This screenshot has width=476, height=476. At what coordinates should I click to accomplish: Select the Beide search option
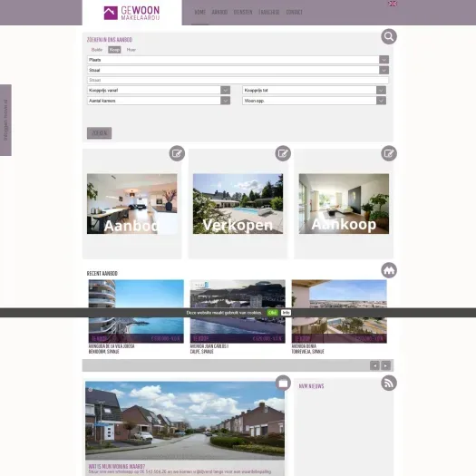tap(97, 50)
